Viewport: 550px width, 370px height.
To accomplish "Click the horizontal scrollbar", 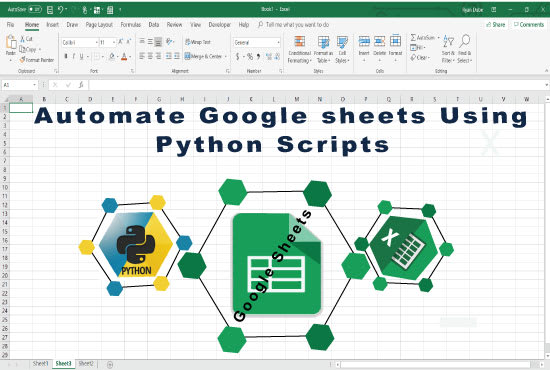I will click(435, 365).
